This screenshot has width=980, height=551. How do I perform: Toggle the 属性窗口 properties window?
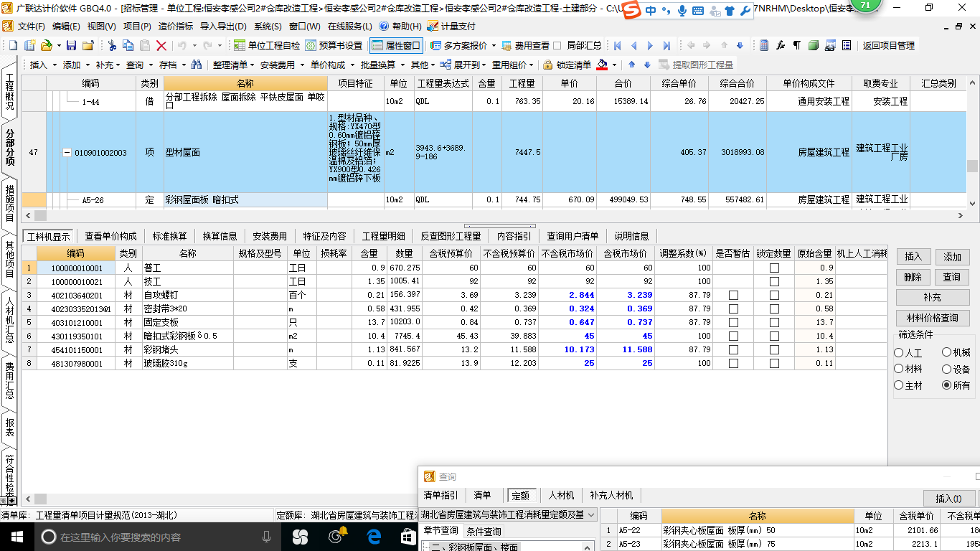(396, 45)
